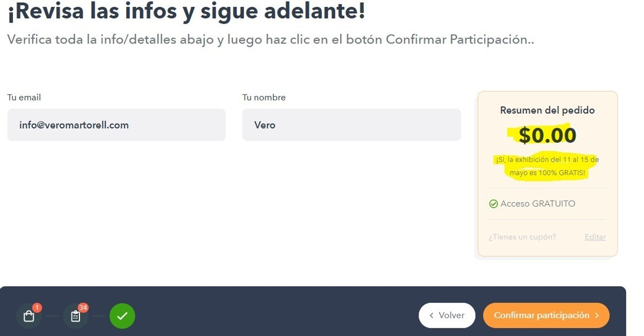Open the clipboard checklist step icon
The image size is (644, 336).
[76, 316]
